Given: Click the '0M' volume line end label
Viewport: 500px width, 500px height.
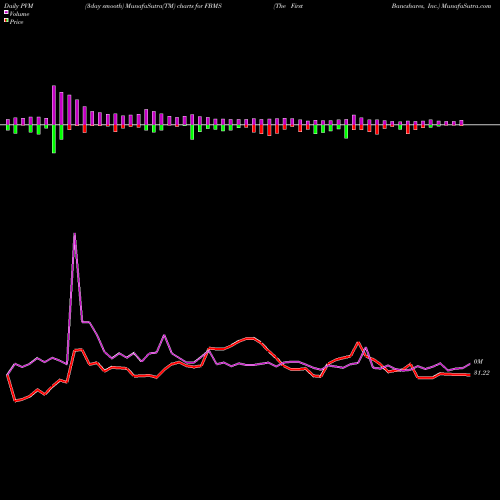Looking at the screenshot, I should 478,362.
